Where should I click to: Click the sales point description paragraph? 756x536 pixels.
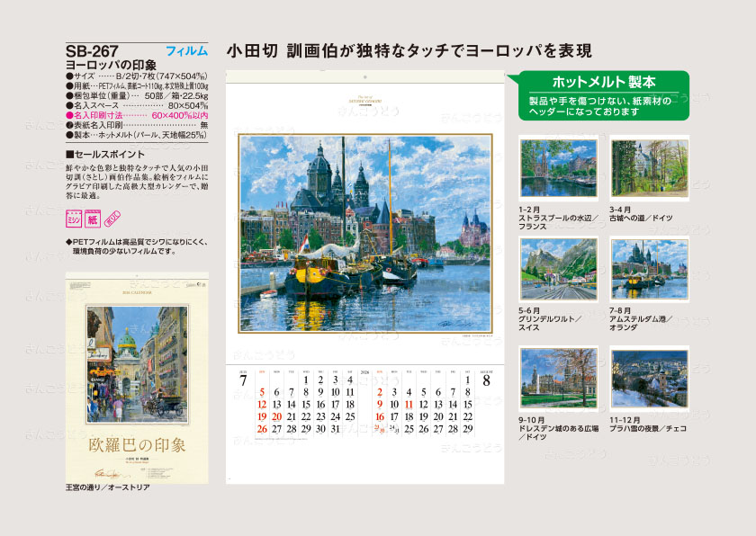coord(137,182)
